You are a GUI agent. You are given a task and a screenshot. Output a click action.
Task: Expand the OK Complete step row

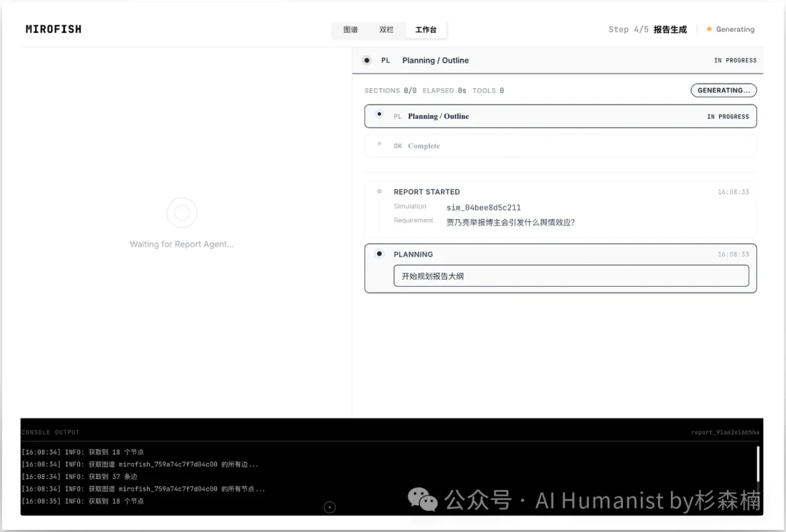point(560,146)
